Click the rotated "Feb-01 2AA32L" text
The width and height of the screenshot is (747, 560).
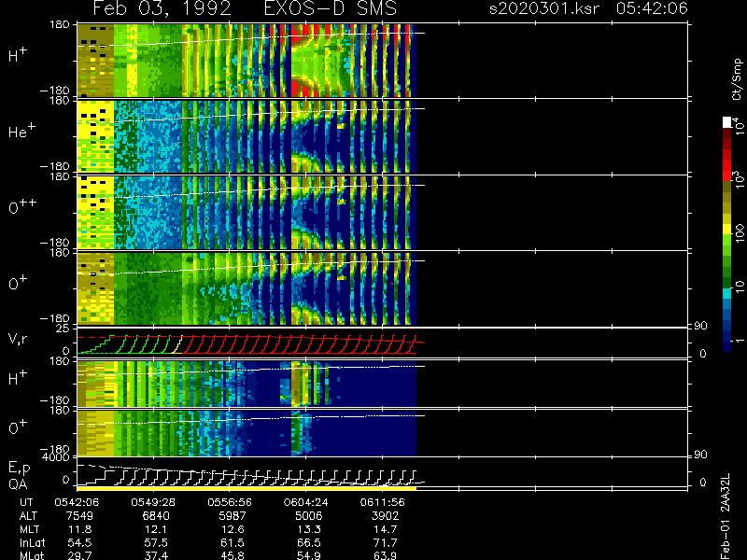pyautogui.click(x=726, y=516)
